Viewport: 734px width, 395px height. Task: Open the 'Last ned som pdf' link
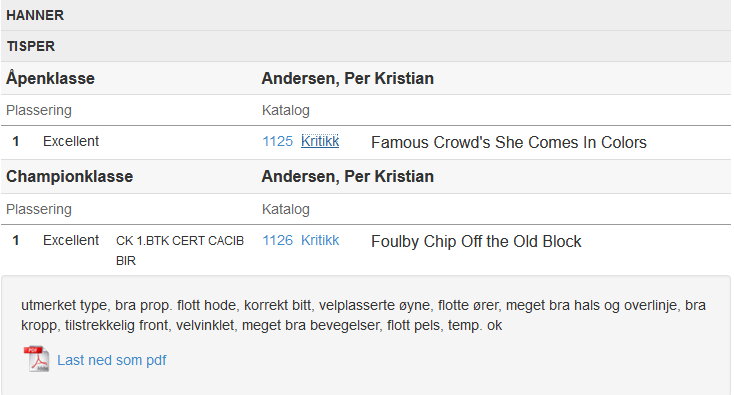click(x=111, y=360)
